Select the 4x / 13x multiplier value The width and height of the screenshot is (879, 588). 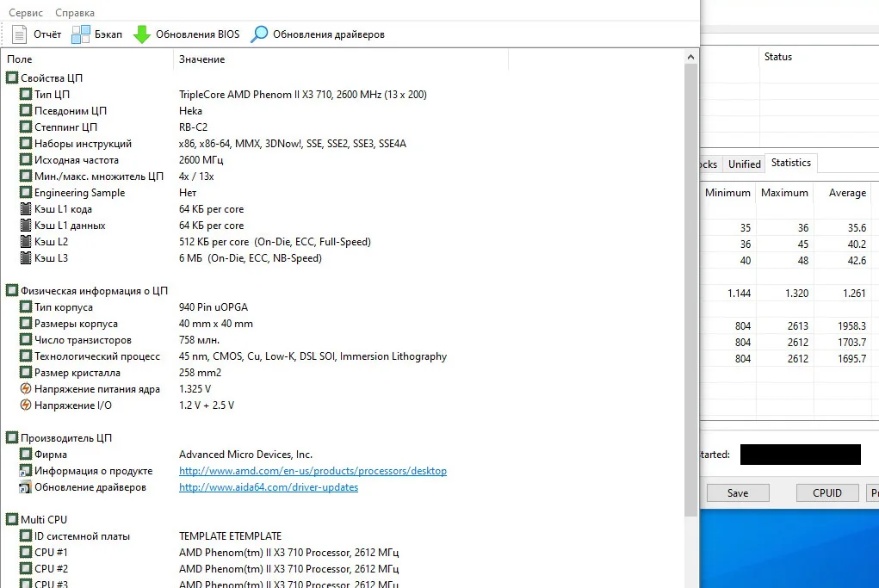196,176
